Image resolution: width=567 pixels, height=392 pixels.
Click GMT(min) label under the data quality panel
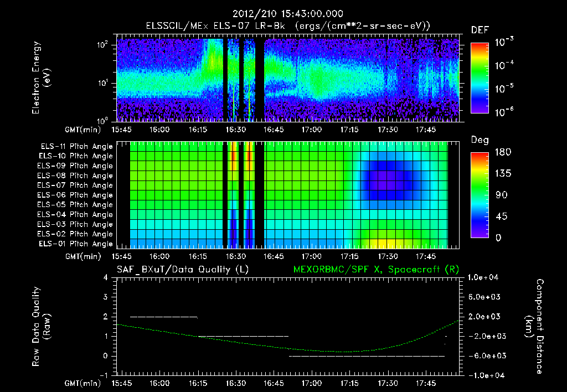pyautogui.click(x=83, y=384)
